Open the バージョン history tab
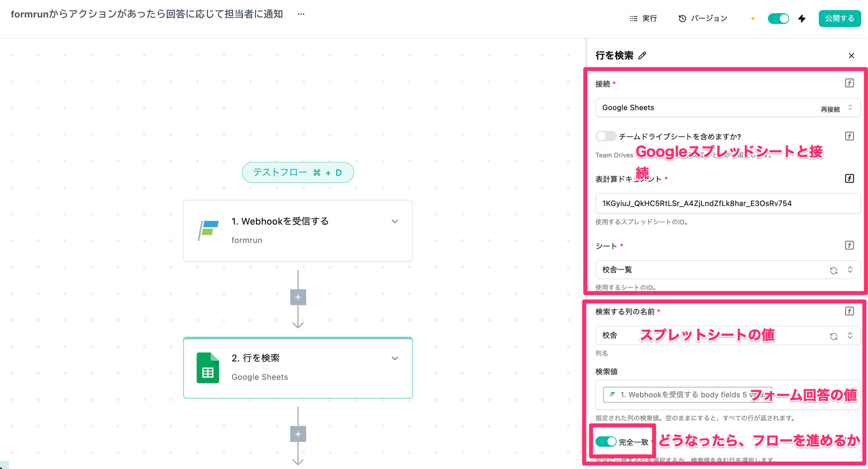The width and height of the screenshot is (868, 469). click(703, 19)
